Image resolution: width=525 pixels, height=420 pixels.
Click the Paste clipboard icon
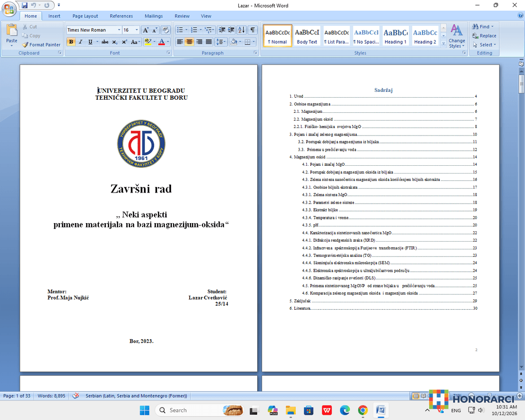pyautogui.click(x=11, y=30)
